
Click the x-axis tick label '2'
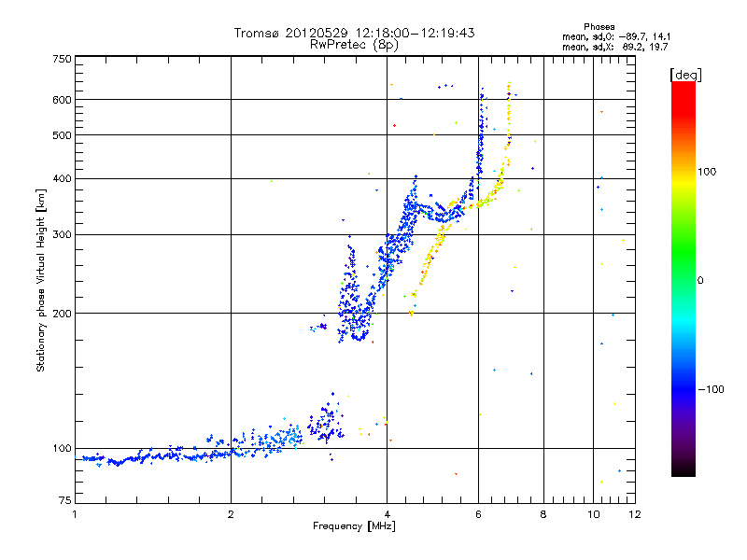coord(231,514)
